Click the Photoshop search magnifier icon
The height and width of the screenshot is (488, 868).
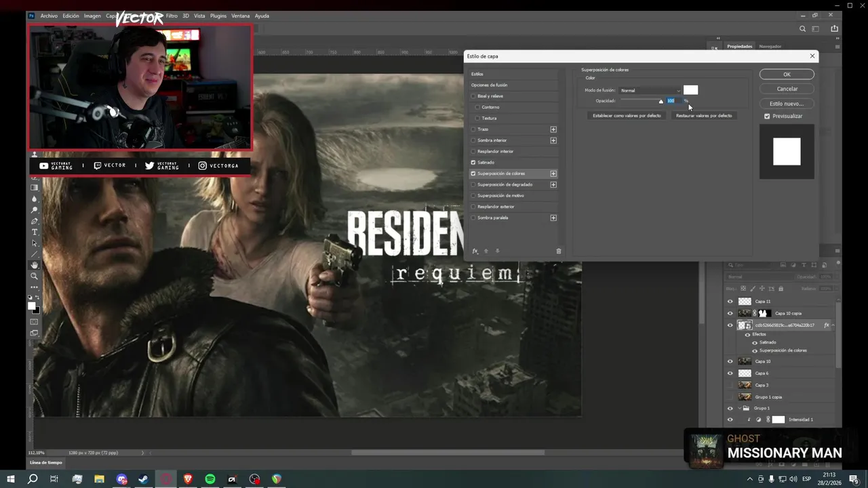(803, 28)
